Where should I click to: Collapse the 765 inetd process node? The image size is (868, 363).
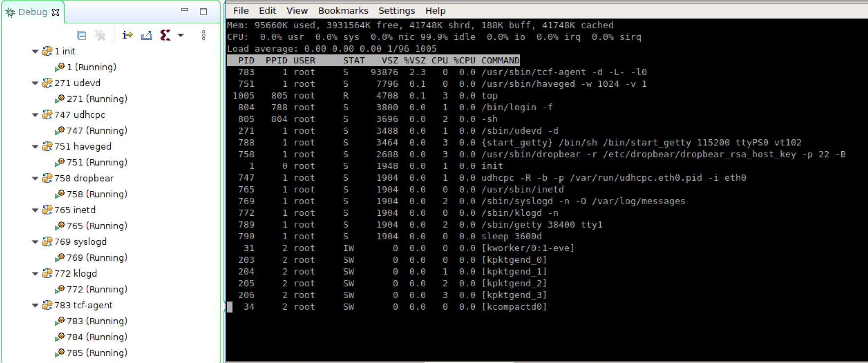pos(35,210)
